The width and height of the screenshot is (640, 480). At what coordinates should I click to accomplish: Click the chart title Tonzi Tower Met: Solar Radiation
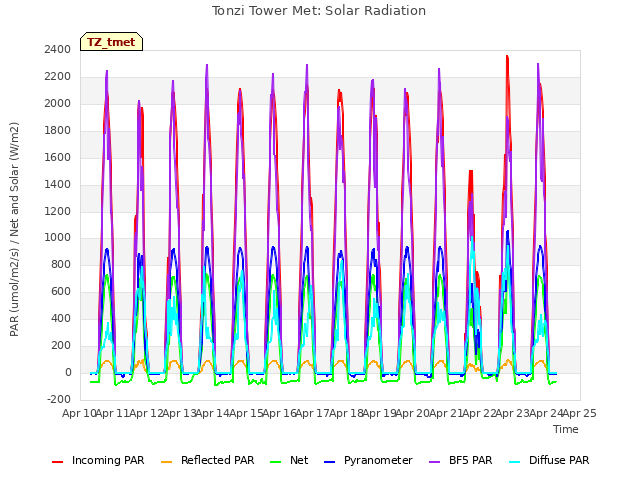point(319,11)
